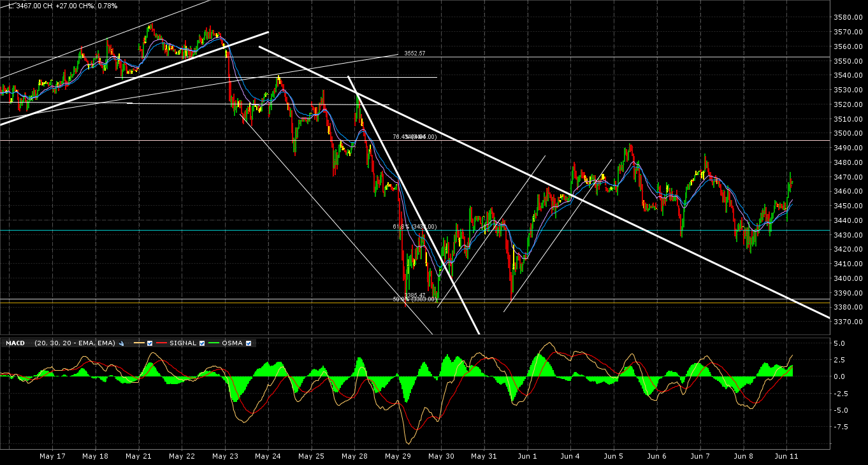Select the 76.4% retracement label
This screenshot has width=868, height=465.
pyautogui.click(x=414, y=136)
